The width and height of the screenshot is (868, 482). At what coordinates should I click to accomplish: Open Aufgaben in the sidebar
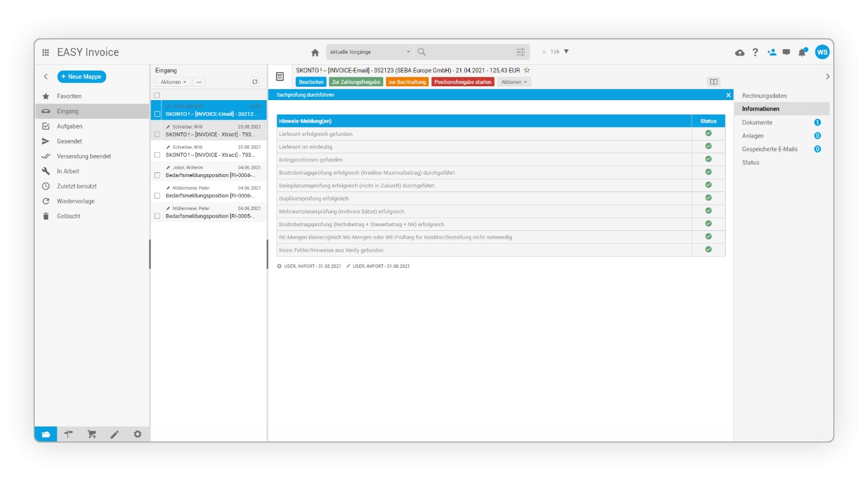(x=93, y=126)
